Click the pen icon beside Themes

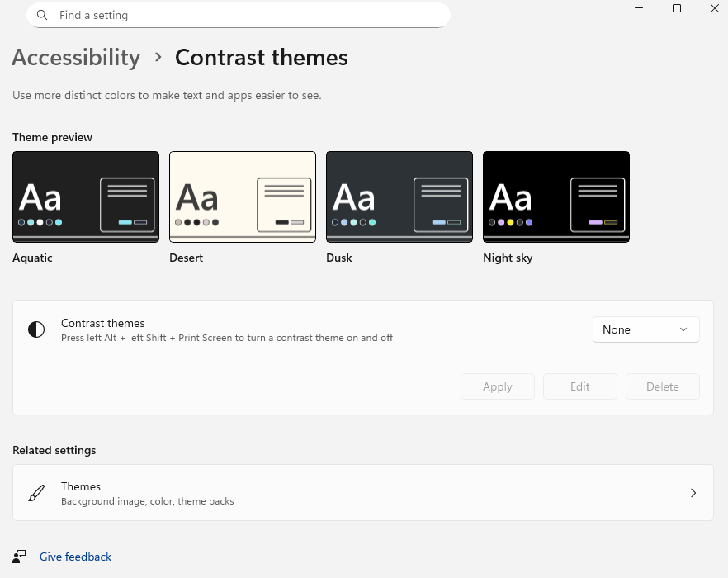click(36, 492)
